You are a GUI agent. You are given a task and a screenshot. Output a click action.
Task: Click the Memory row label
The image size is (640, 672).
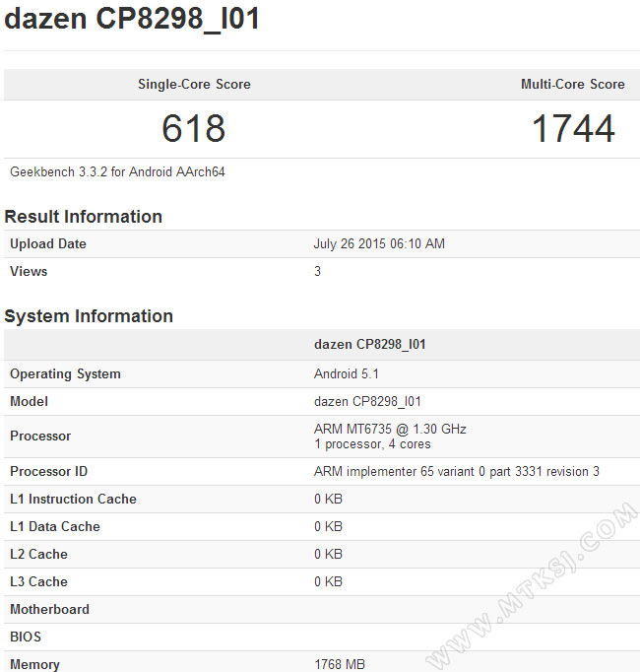pyautogui.click(x=34, y=664)
